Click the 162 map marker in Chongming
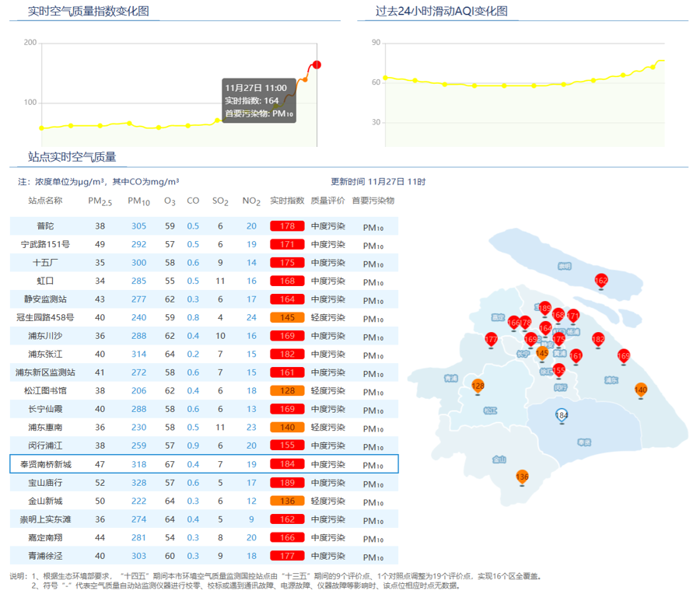Screen dimensions: 700x601 click(x=600, y=281)
